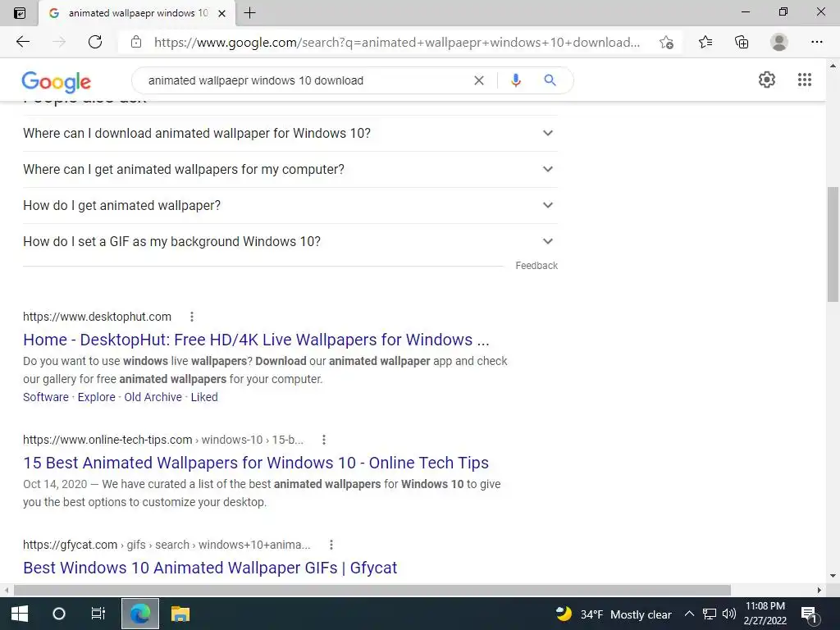
Task: Open File Explorer from taskbar
Action: tap(180, 614)
